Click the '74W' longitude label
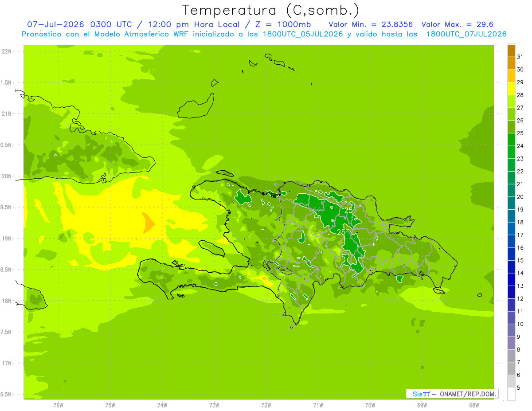Viewport: 532px width, 411px height. click(162, 405)
